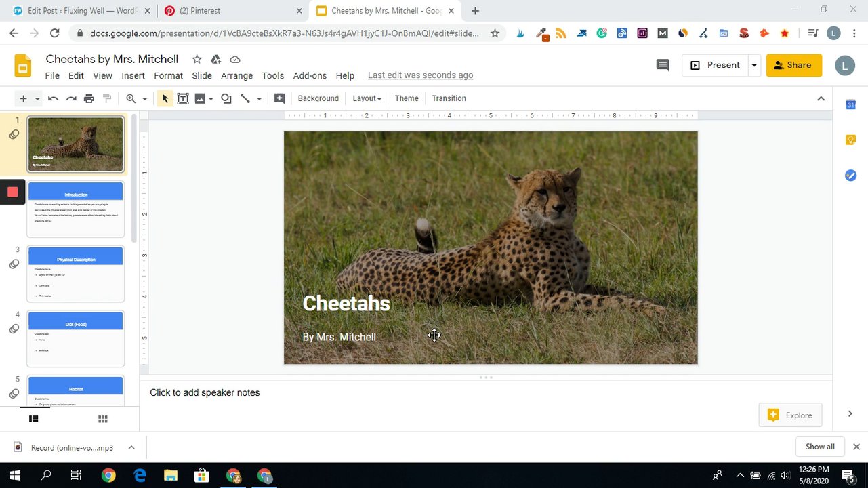Stop recording with the red square button
This screenshot has height=488, width=868.
pyautogui.click(x=12, y=192)
